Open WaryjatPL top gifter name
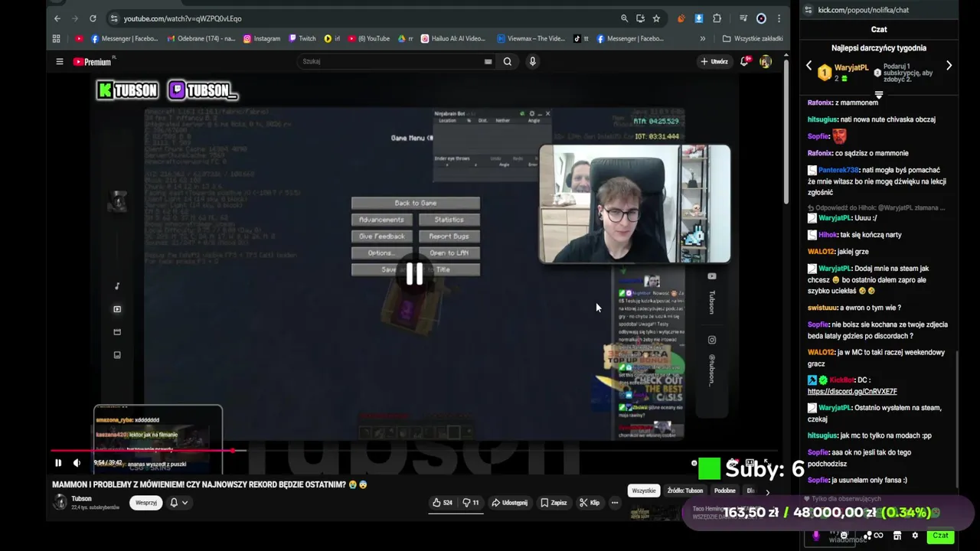The height and width of the screenshot is (551, 980). (x=851, y=67)
